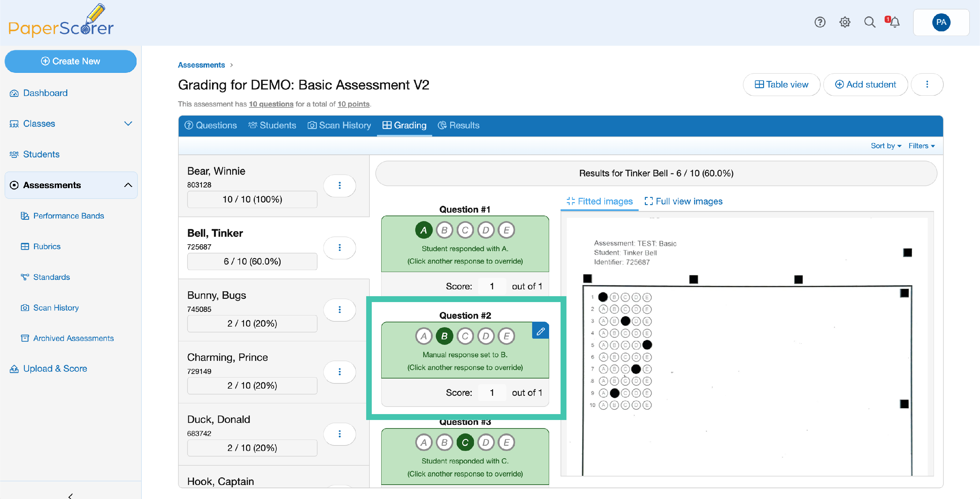The width and height of the screenshot is (980, 499).
Task: Select the Grading tab
Action: pos(404,125)
